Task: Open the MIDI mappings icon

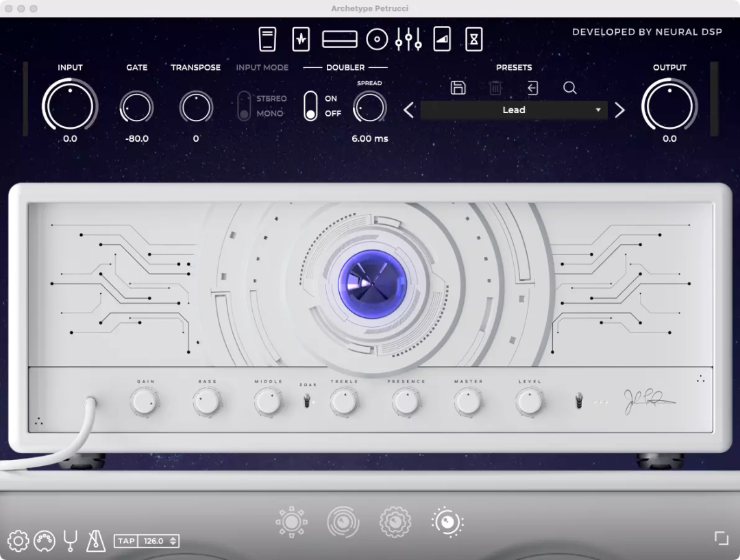Action: 45,541
